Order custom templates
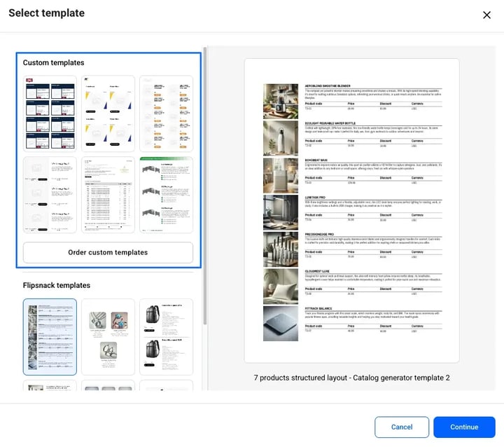 pos(108,252)
